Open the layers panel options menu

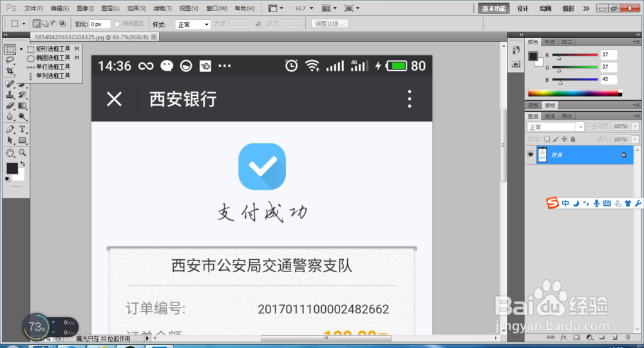[636, 116]
